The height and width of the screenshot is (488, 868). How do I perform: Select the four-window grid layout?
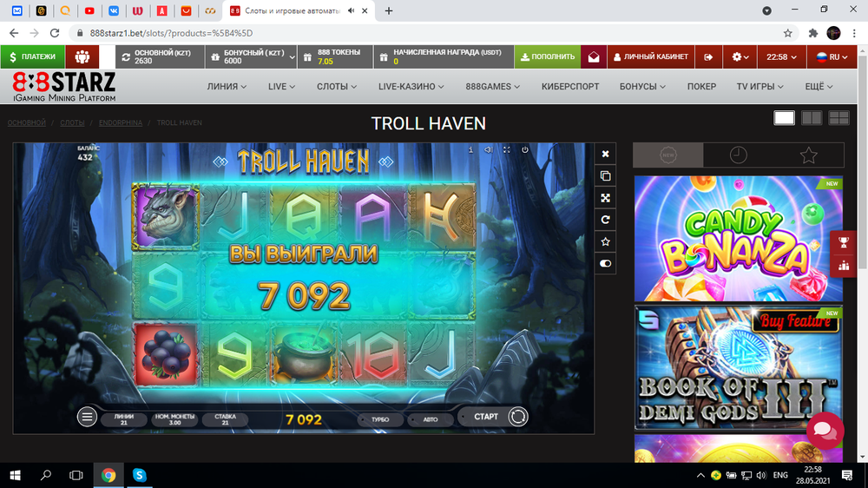pyautogui.click(x=838, y=118)
